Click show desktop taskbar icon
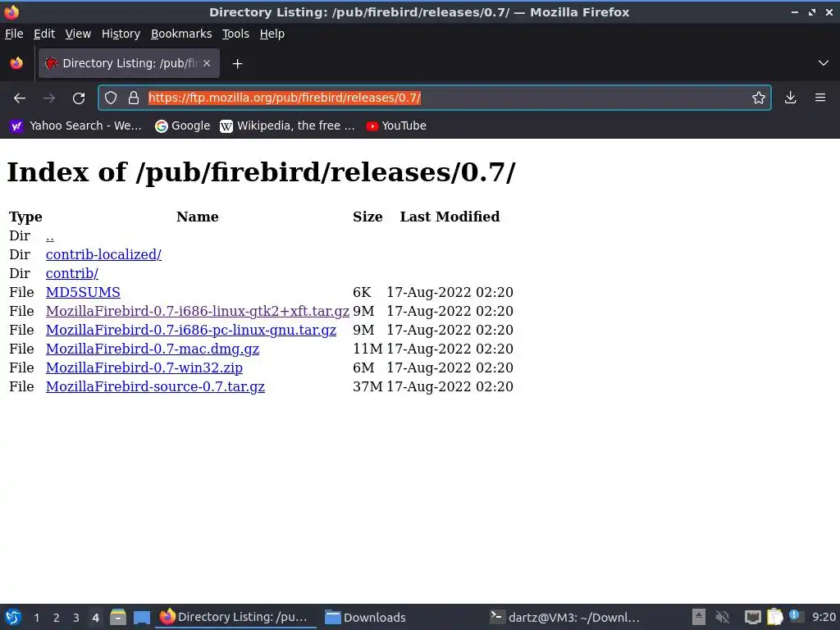Viewport: 840px width, 630px height. 141,617
